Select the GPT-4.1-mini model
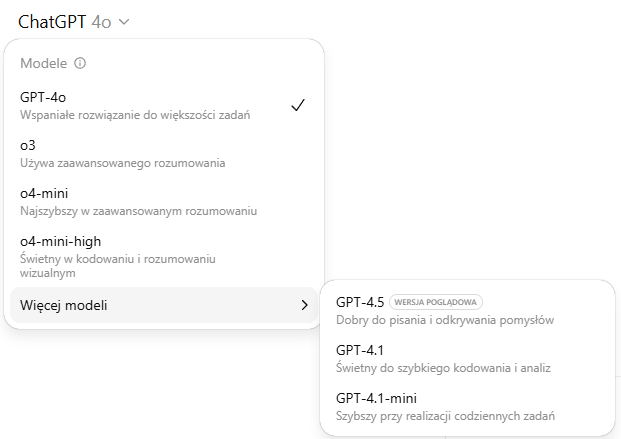 pyautogui.click(x=467, y=407)
